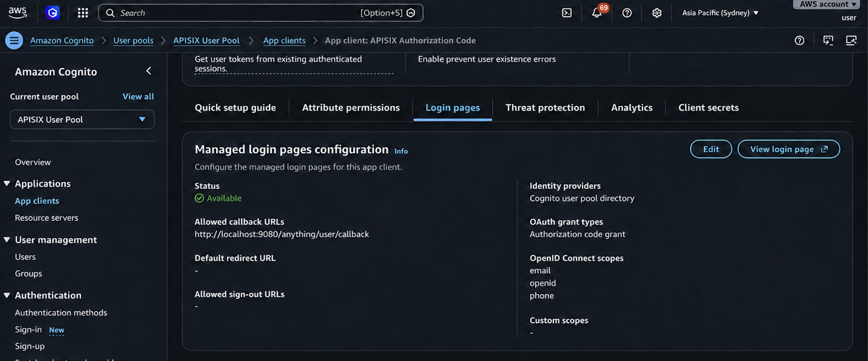
Task: Collapse the User management section triangle
Action: coord(7,240)
